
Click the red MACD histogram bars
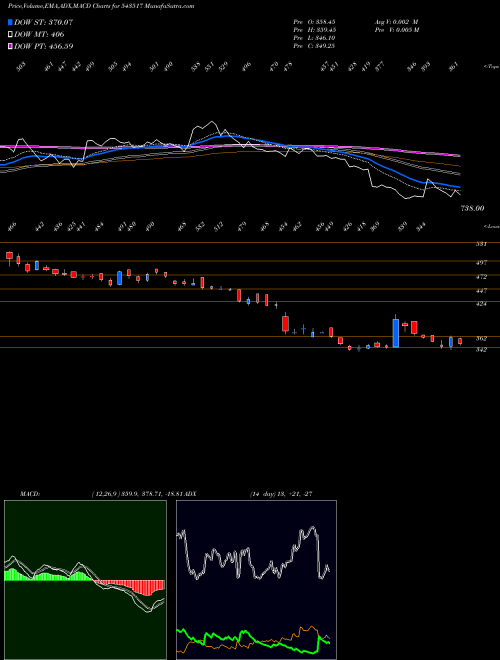(130, 587)
